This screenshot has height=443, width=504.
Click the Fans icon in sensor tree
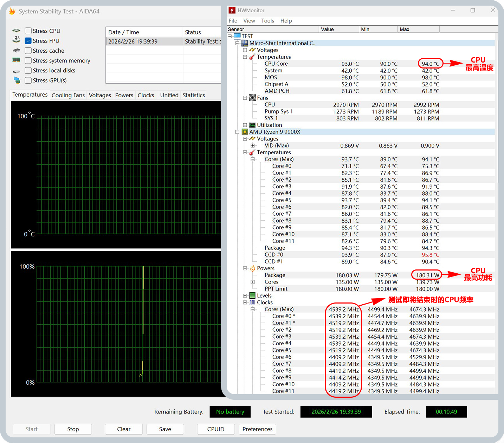coord(252,98)
